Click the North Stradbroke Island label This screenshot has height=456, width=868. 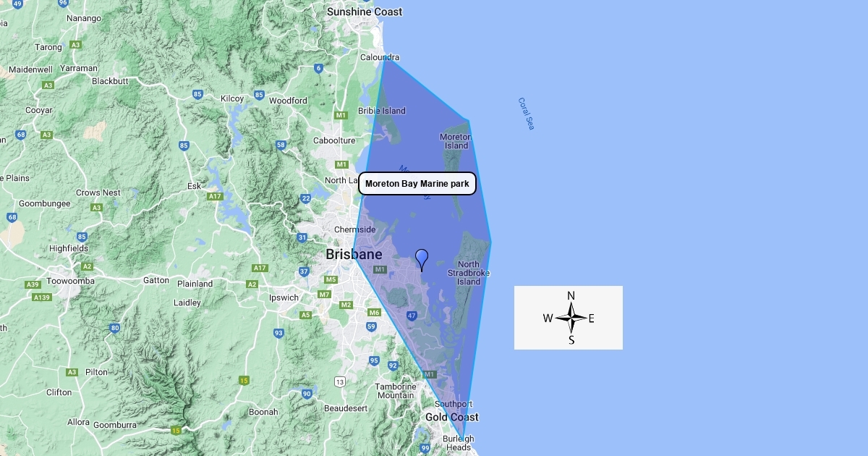coord(469,273)
